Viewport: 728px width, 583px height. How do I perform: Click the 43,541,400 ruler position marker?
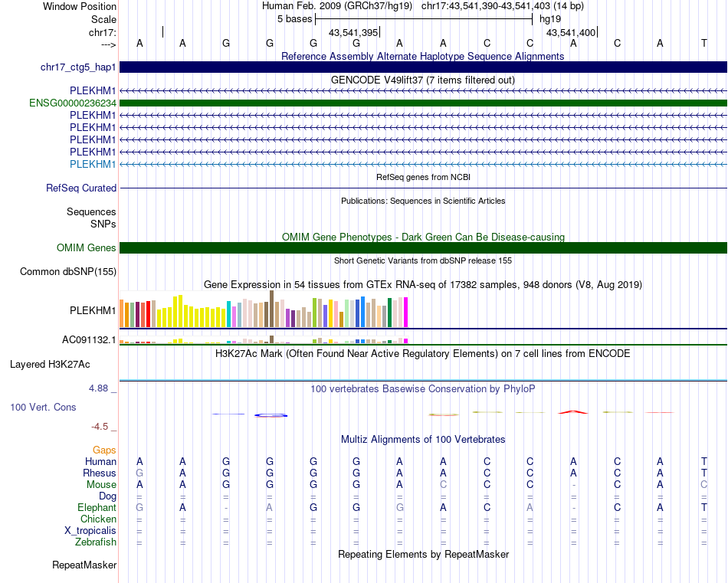coord(572,32)
